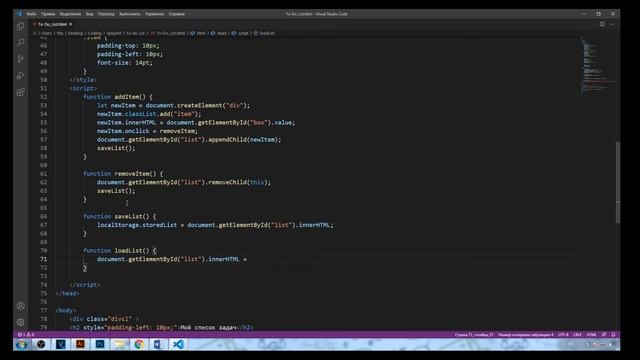Viewport: 640px width, 360px height.
Task: Open the Правка menu
Action: pyautogui.click(x=48, y=14)
